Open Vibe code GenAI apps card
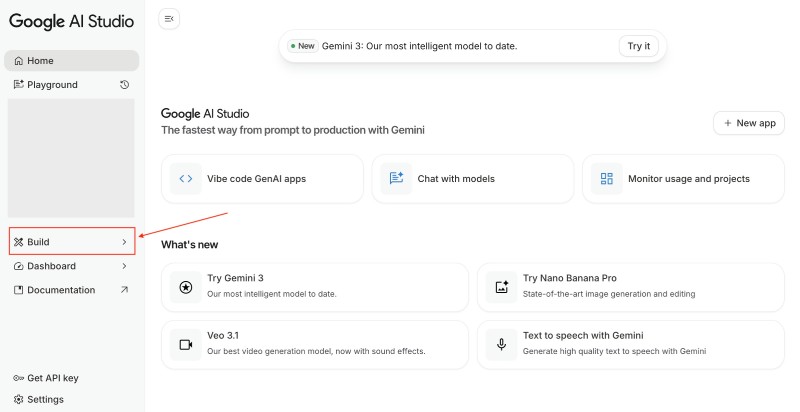The image size is (800, 412). (262, 178)
